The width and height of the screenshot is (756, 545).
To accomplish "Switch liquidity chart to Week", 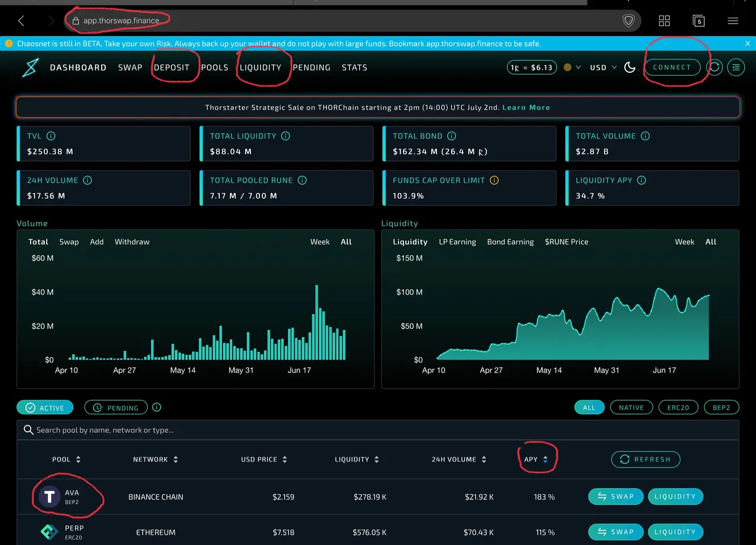I will tap(685, 242).
